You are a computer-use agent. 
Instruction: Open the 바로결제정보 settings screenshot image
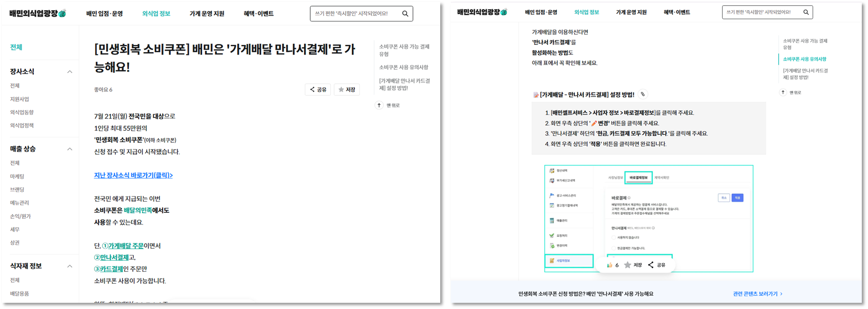click(x=649, y=218)
